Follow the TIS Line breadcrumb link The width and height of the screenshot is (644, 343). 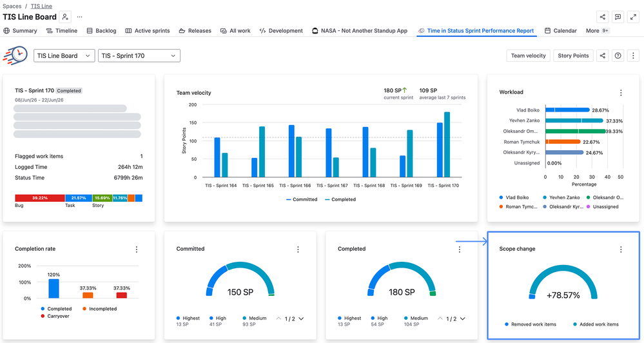point(41,6)
